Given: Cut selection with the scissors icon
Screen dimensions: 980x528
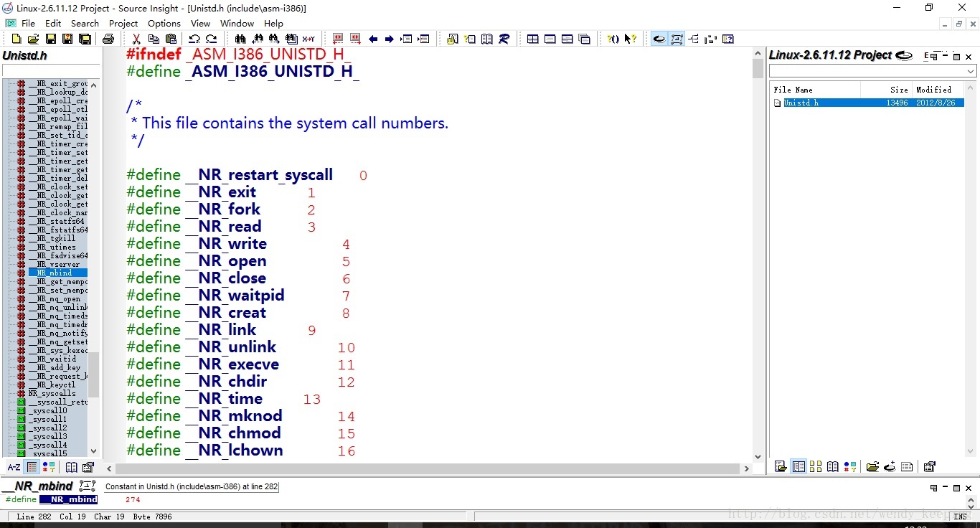Looking at the screenshot, I should (136, 39).
